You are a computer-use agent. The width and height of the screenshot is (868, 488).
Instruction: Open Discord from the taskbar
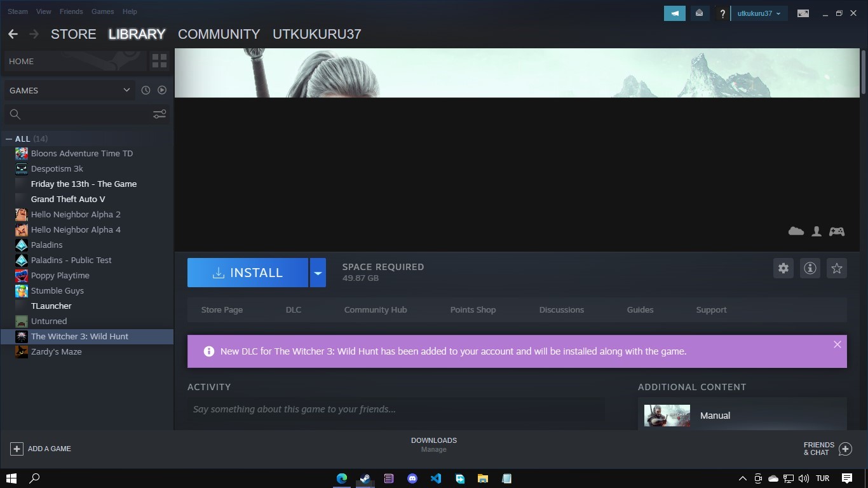(x=412, y=478)
